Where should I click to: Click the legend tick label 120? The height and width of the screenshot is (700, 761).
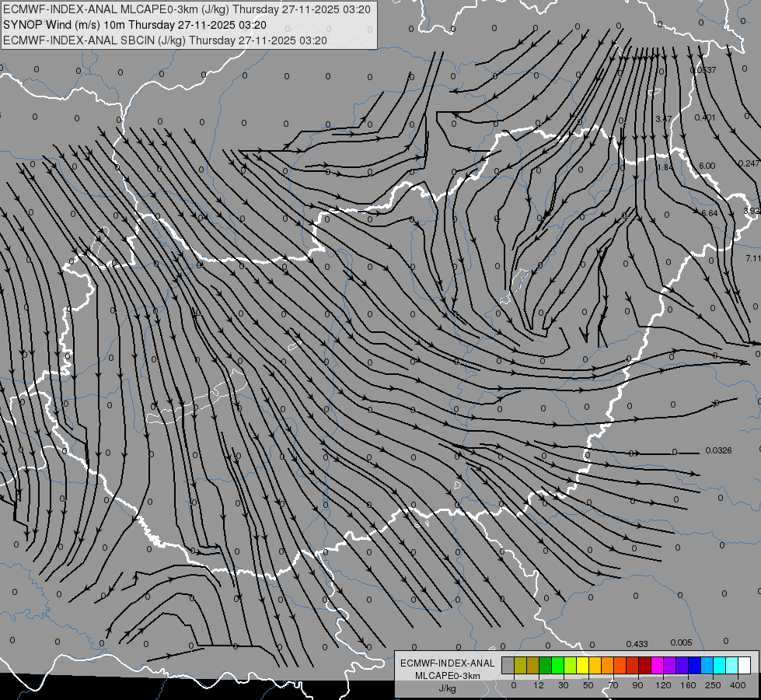(664, 685)
